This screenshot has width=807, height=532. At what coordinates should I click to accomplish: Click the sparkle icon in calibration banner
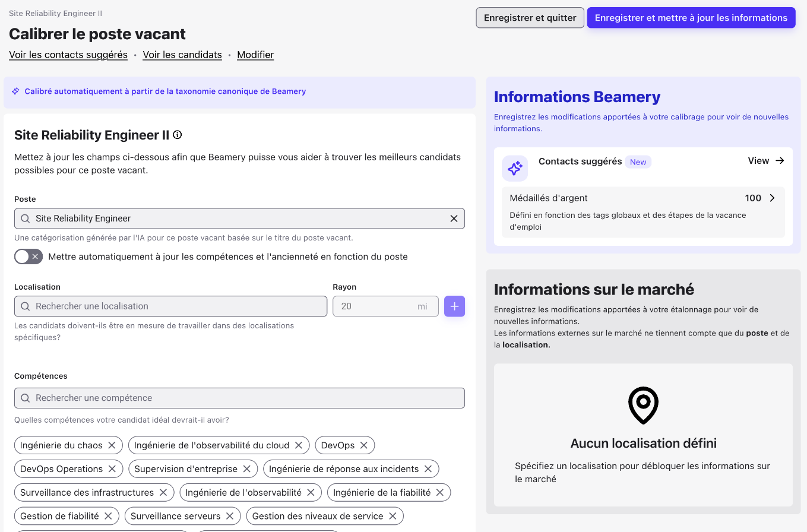tap(16, 91)
